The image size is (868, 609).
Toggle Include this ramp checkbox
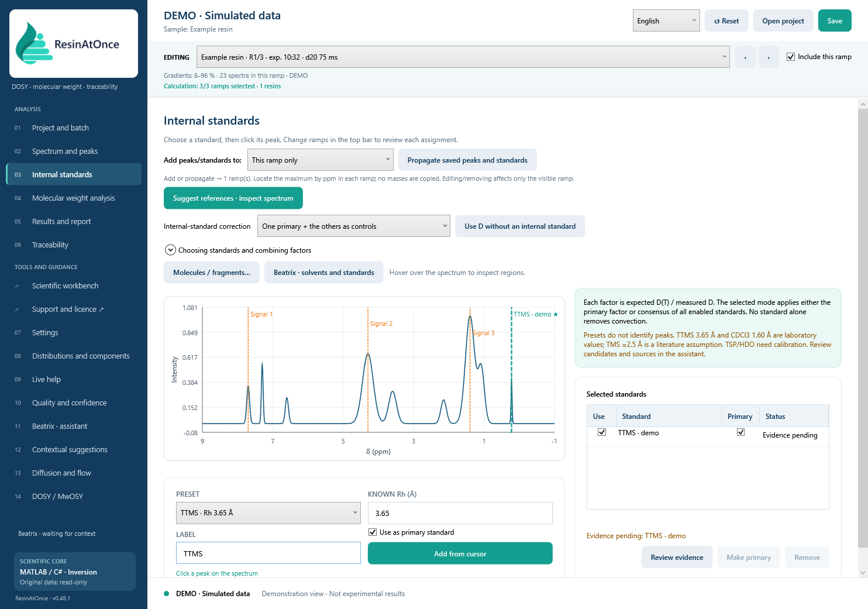(791, 57)
